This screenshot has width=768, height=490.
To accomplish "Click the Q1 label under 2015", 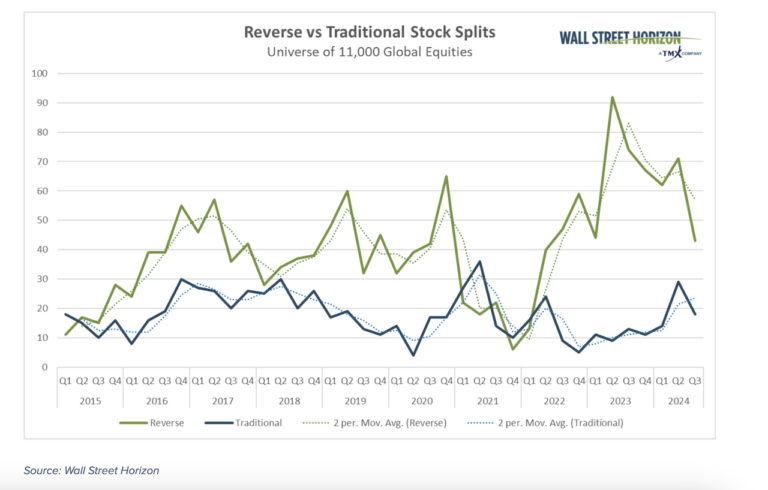I will (x=65, y=381).
